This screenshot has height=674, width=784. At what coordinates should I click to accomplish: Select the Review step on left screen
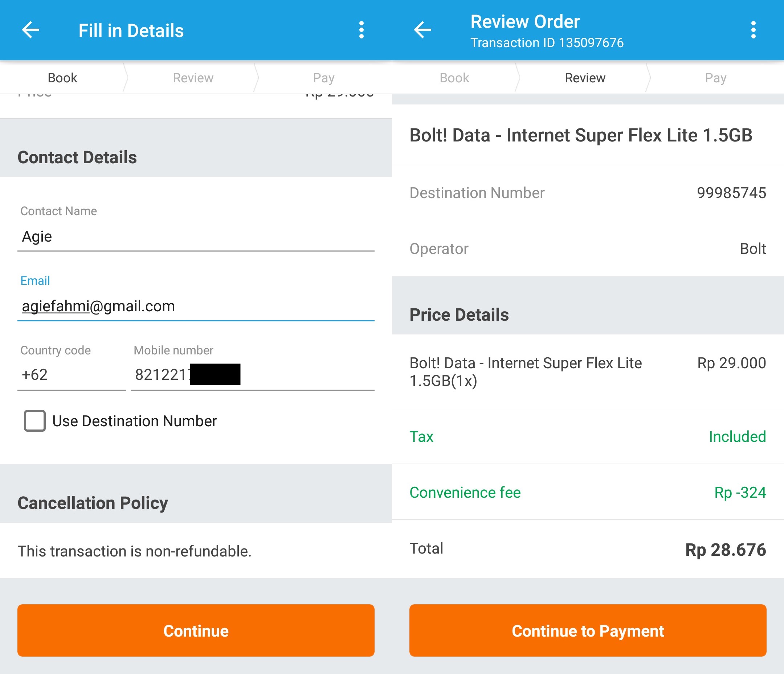(193, 78)
